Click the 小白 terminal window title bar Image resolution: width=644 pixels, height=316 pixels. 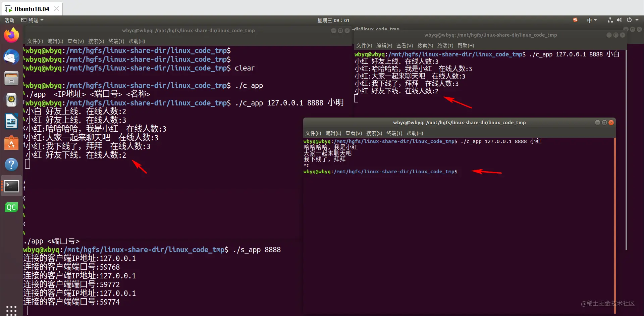click(490, 35)
